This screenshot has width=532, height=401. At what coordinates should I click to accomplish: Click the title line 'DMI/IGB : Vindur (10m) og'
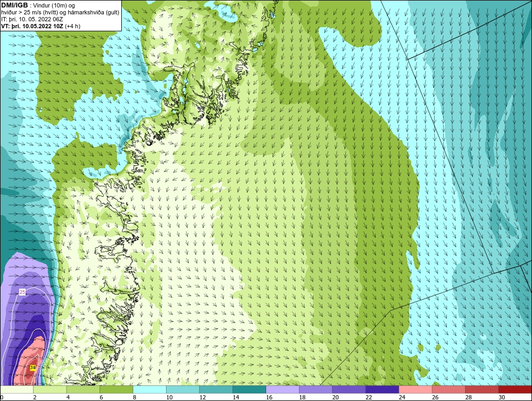38,5
